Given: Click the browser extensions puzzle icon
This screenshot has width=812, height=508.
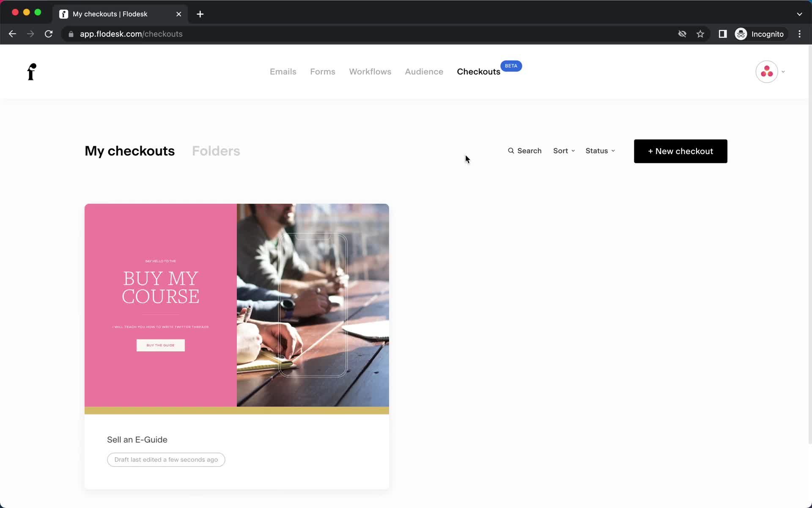Looking at the screenshot, I should (x=722, y=34).
